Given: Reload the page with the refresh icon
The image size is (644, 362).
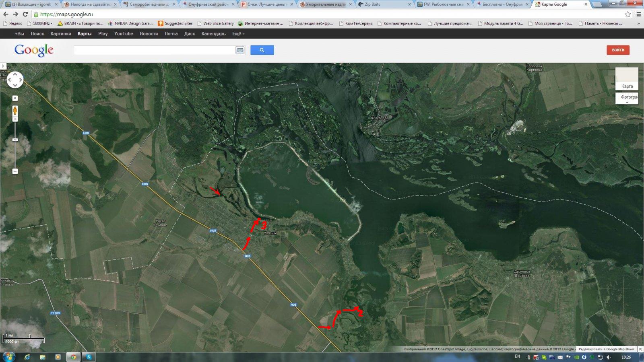Looking at the screenshot, I should click(25, 14).
